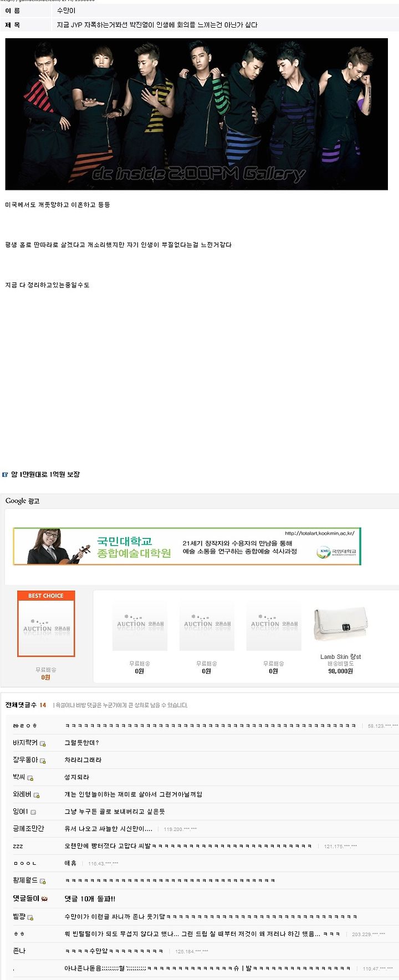Click the 국민대학교 종합예술대학원 banner ad

[x=187, y=546]
